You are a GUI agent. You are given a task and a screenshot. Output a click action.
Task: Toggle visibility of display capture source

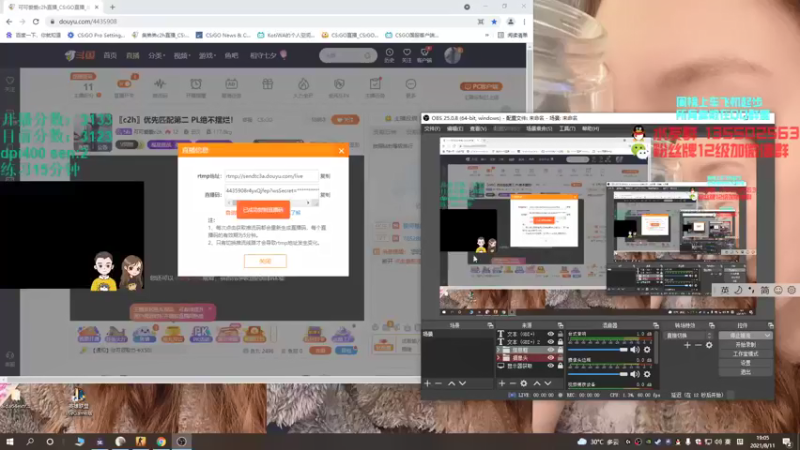tap(551, 366)
